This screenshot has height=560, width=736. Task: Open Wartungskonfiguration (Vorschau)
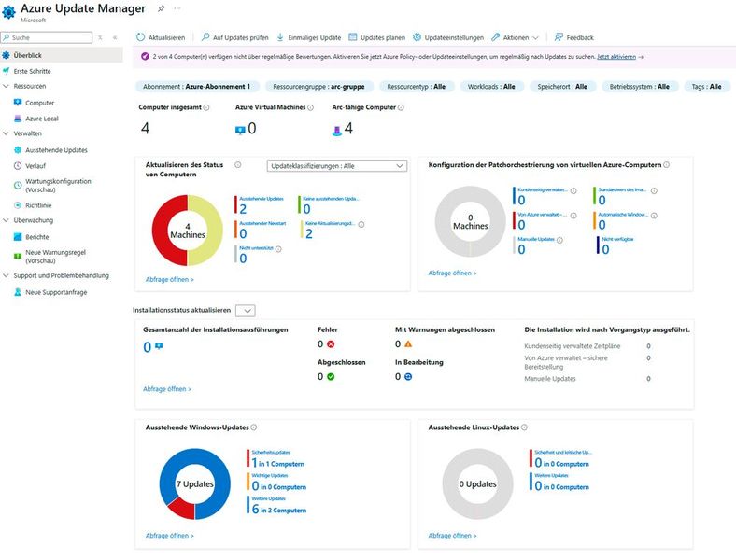point(58,185)
